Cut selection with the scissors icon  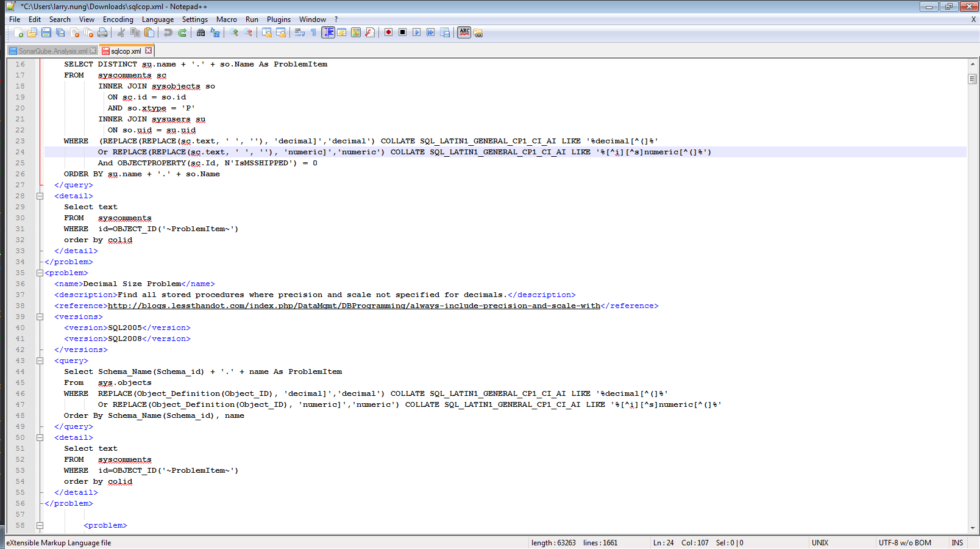coord(121,32)
